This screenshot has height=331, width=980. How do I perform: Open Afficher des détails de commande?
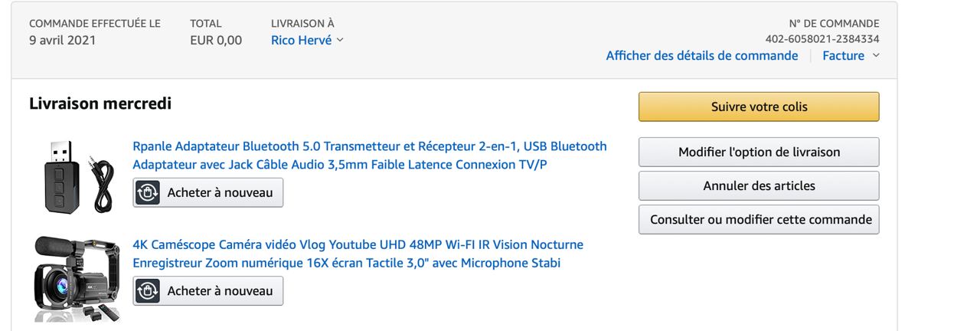coord(701,55)
